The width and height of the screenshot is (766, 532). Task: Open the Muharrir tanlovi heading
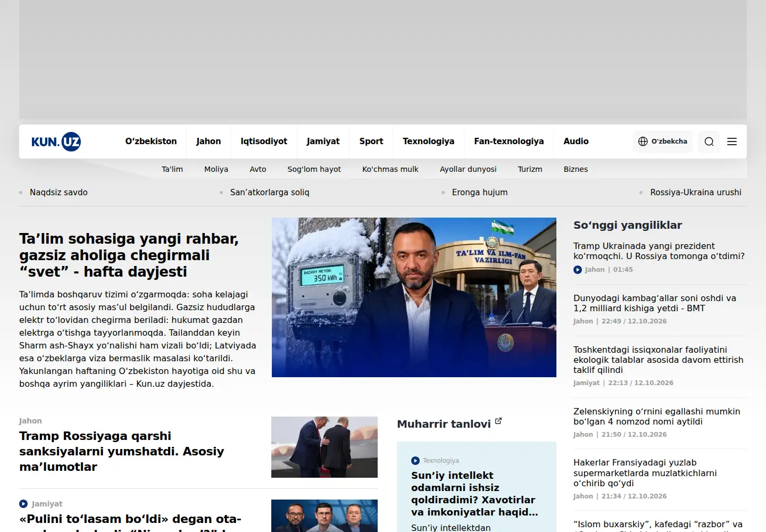[x=444, y=424]
